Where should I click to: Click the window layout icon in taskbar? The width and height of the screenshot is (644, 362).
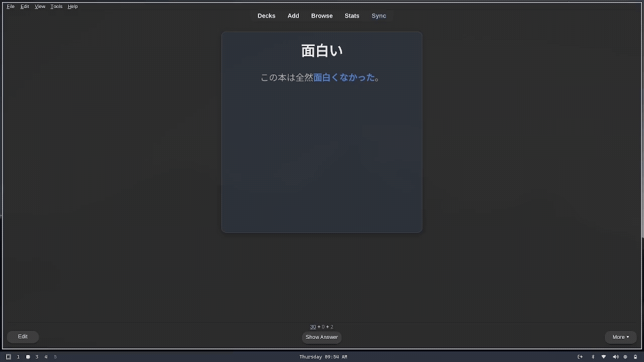click(x=8, y=357)
